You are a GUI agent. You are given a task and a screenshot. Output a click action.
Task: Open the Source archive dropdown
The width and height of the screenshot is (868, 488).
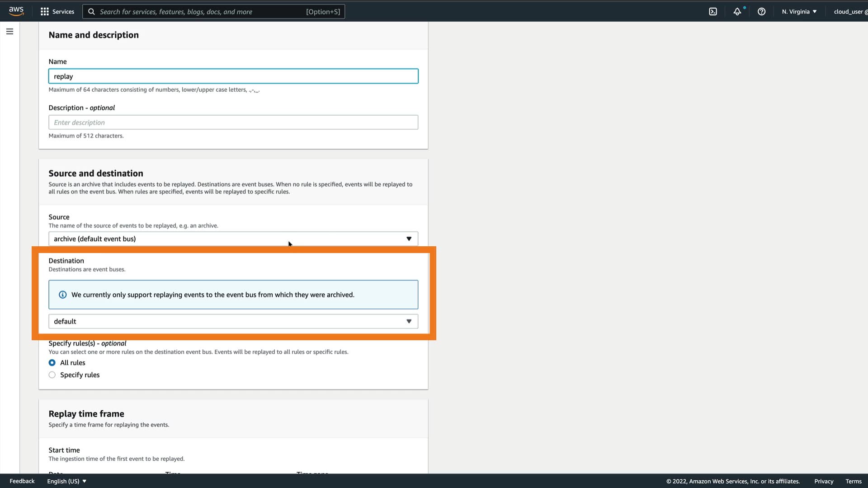(233, 239)
